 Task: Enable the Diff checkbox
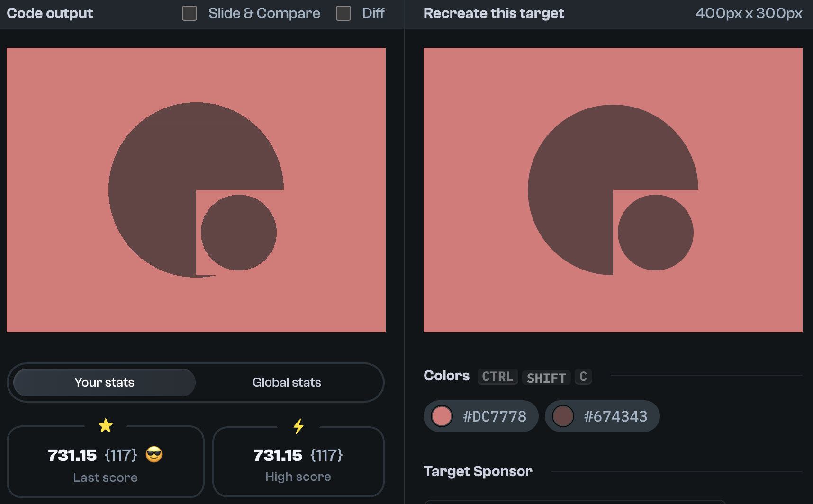click(x=343, y=13)
